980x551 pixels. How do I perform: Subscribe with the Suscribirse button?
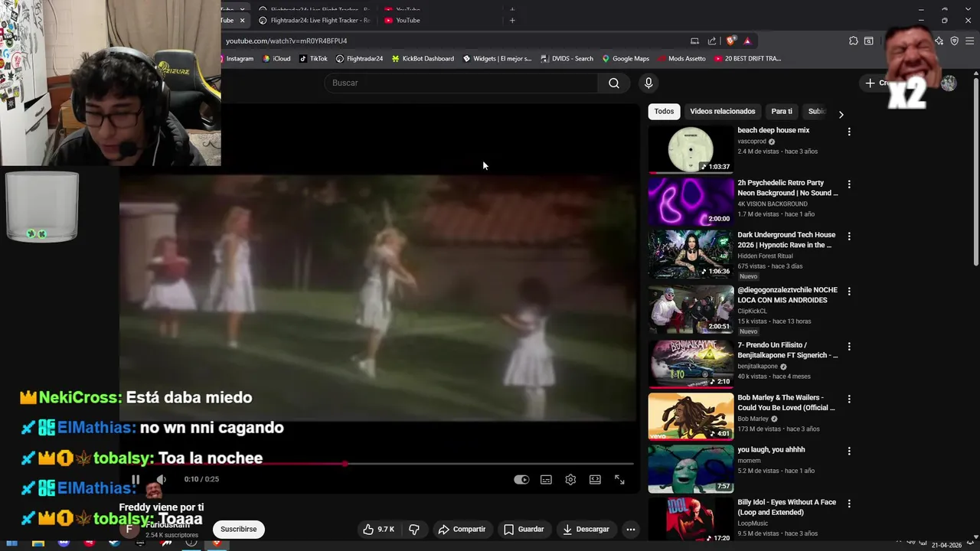(239, 529)
